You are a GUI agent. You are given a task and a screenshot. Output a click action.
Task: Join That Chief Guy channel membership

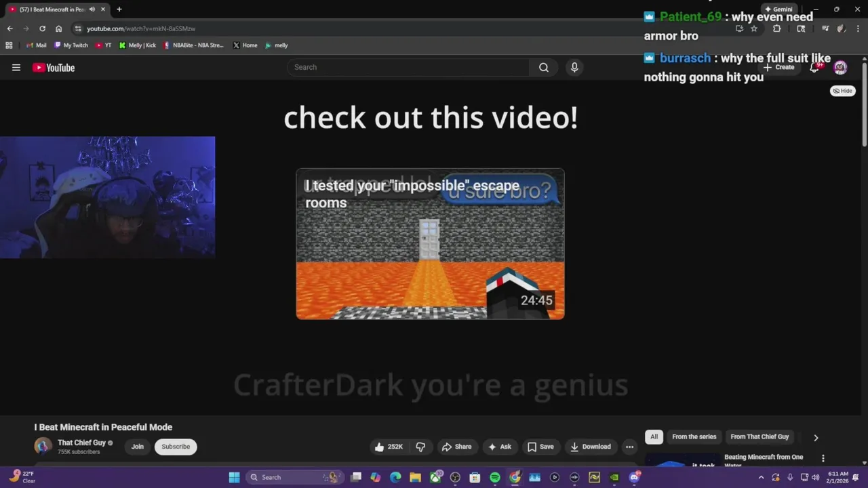click(x=138, y=447)
